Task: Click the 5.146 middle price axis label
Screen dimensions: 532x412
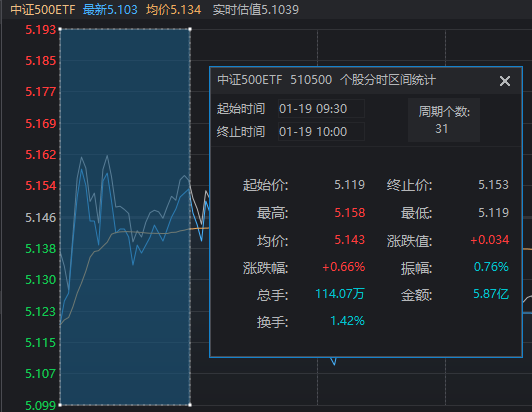Action: [40, 218]
